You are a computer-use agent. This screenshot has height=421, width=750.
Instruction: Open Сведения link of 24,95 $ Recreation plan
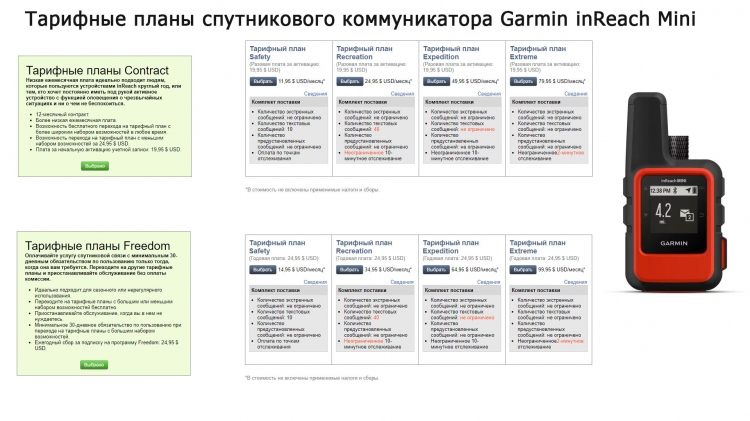point(402,94)
